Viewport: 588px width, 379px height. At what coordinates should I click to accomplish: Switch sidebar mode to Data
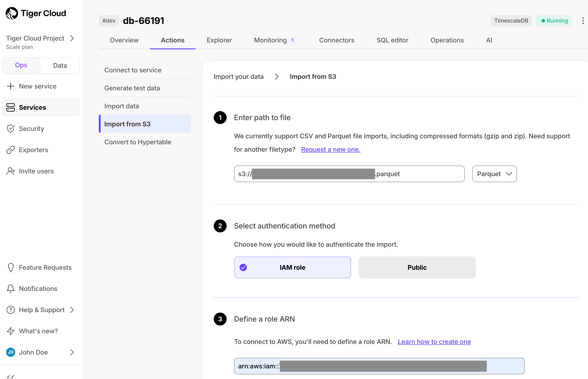click(x=60, y=65)
